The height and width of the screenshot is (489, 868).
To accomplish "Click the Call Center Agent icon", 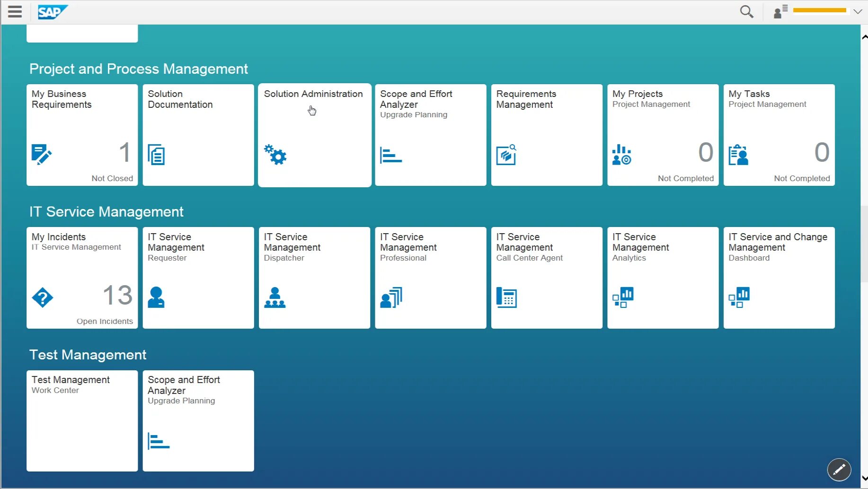I will click(506, 297).
